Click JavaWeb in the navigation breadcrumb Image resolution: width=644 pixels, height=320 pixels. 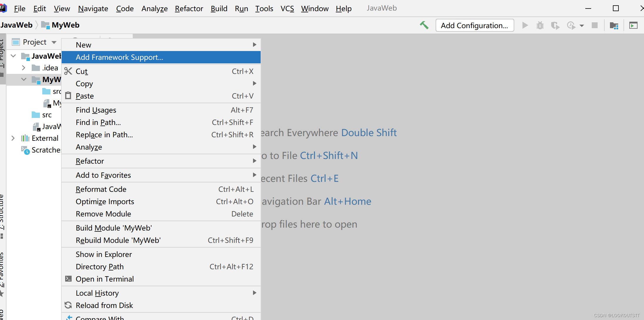tap(16, 25)
